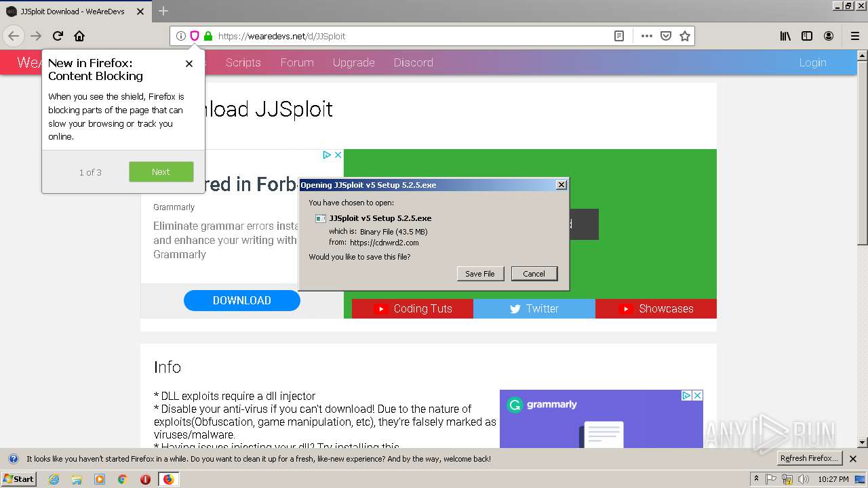Toggle reader view in address bar

point(619,36)
